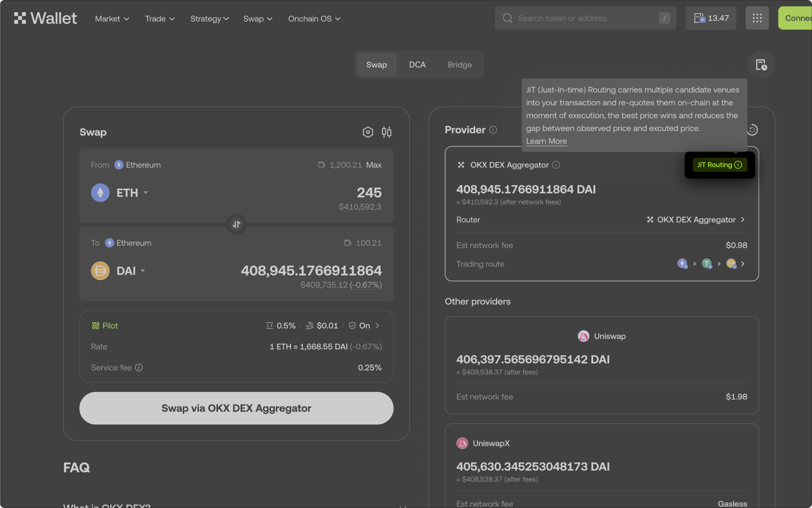This screenshot has width=812, height=508.
Task: Click the Gasless network fee label
Action: tap(732, 504)
